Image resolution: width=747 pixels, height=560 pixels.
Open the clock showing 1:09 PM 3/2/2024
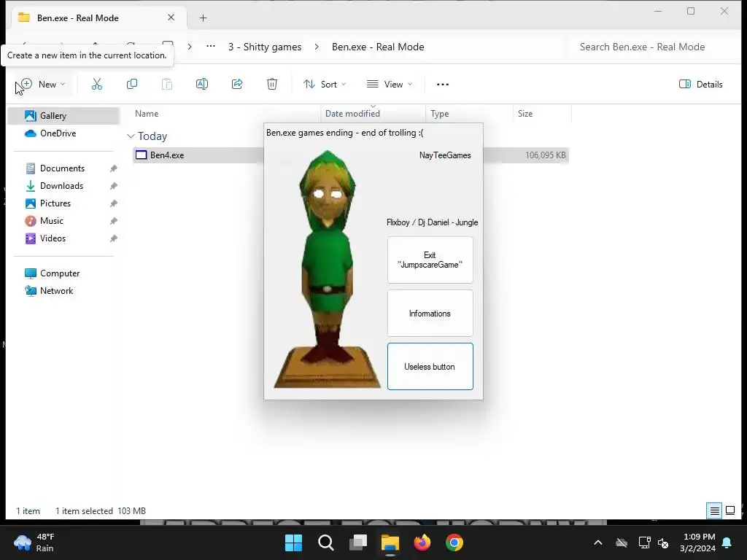coord(699,542)
